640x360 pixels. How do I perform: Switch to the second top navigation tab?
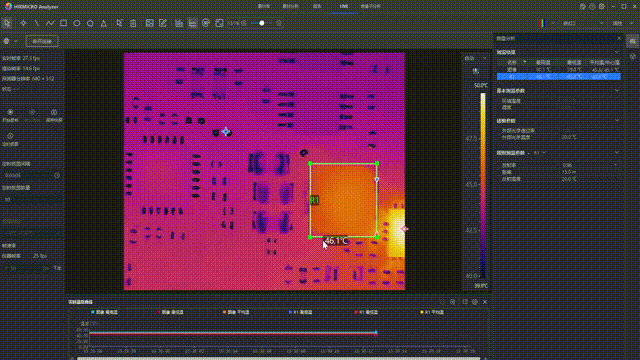[291, 7]
